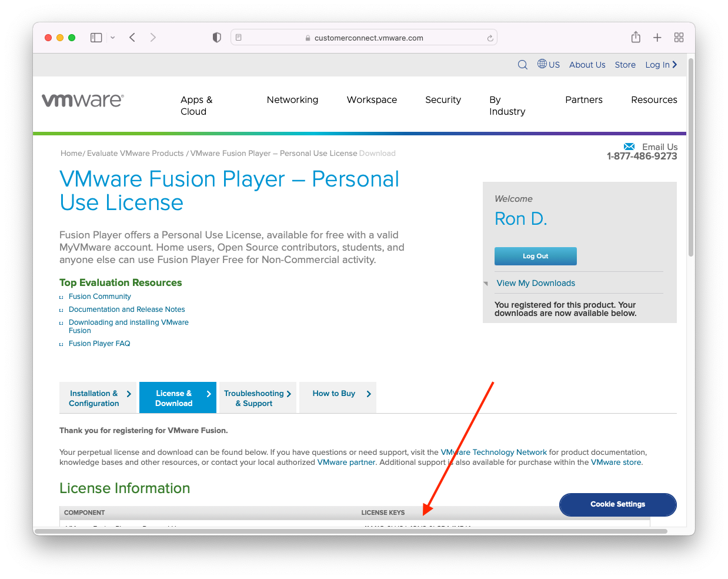
Task: Go back with the back arrow
Action: [x=132, y=38]
